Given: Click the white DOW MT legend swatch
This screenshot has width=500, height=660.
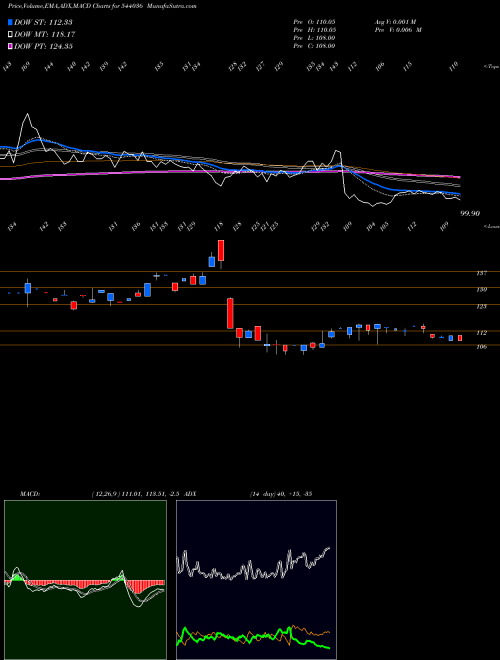Looking at the screenshot, I should click(10, 34).
